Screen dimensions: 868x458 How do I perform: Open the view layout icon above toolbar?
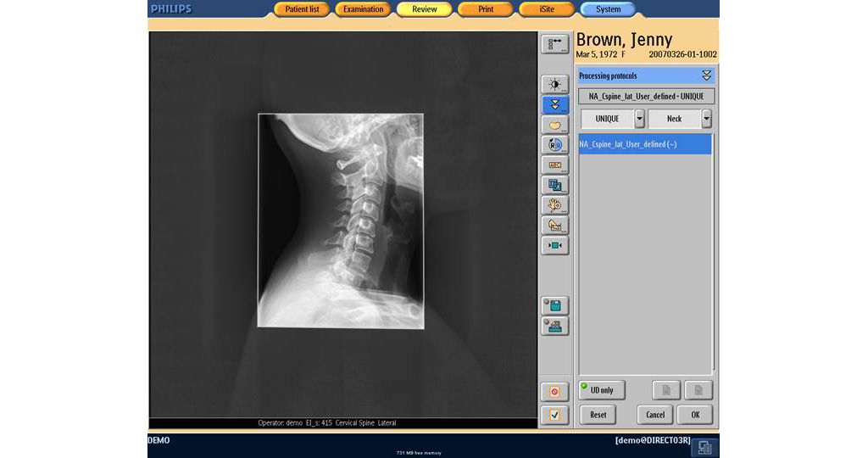point(555,44)
